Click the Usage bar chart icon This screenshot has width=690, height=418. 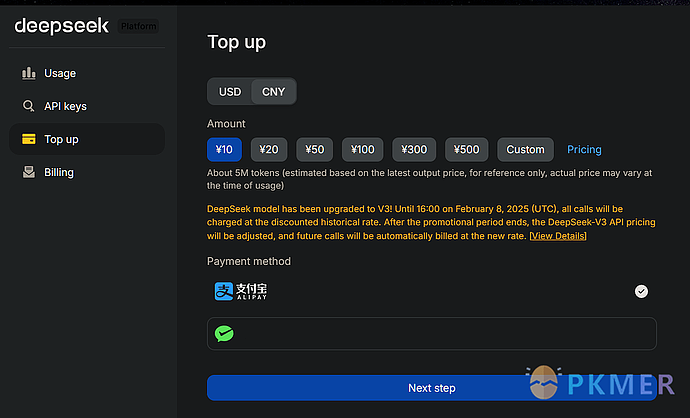tap(29, 73)
